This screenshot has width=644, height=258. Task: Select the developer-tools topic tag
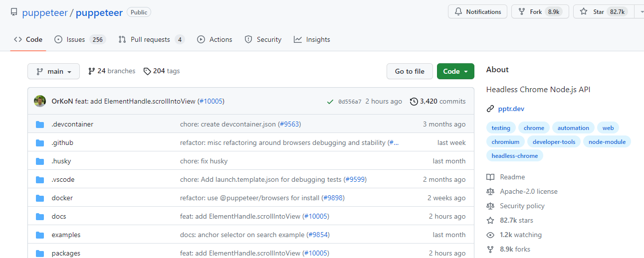pyautogui.click(x=554, y=142)
